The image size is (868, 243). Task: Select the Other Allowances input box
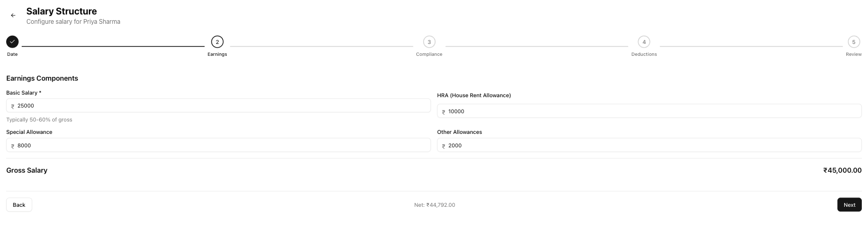pos(651,145)
